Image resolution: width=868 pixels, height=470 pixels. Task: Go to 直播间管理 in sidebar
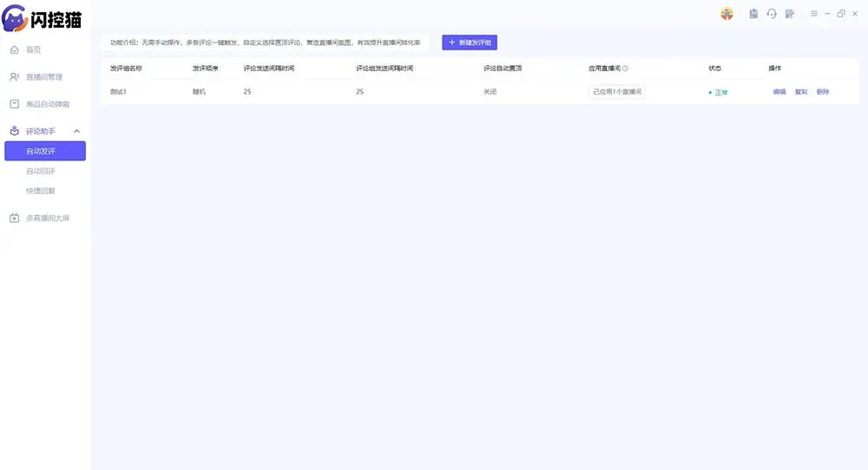pyautogui.click(x=44, y=77)
